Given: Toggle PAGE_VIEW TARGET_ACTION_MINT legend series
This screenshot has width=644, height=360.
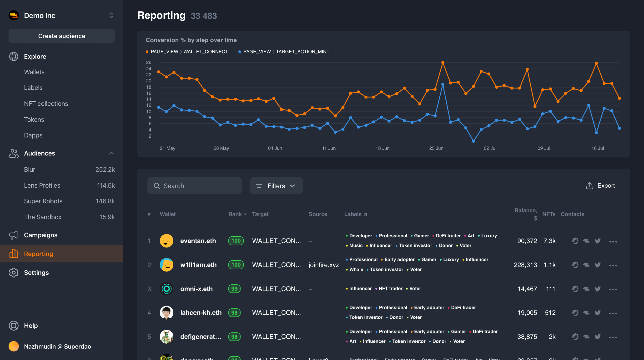Looking at the screenshot, I should tap(284, 52).
